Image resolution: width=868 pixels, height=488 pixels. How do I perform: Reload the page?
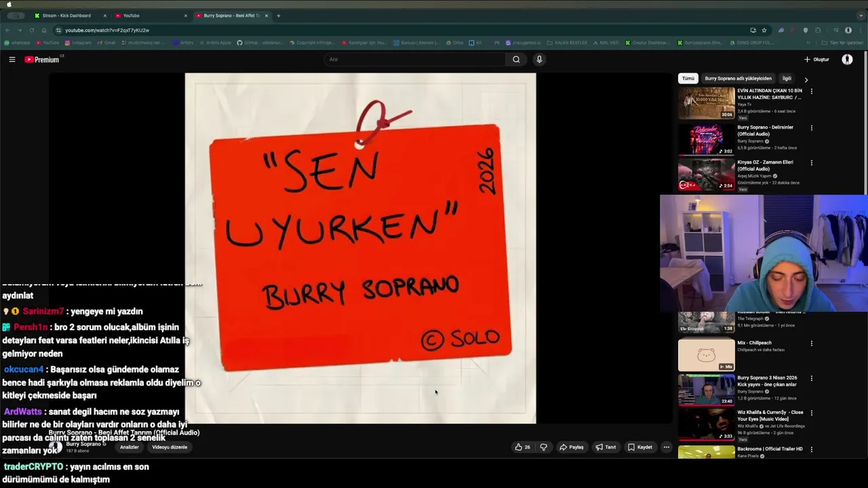click(x=31, y=30)
